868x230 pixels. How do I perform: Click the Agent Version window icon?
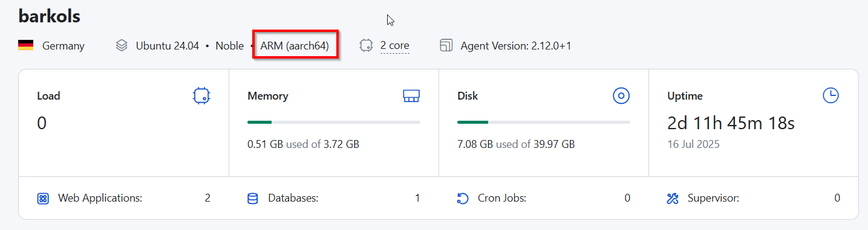[446, 45]
